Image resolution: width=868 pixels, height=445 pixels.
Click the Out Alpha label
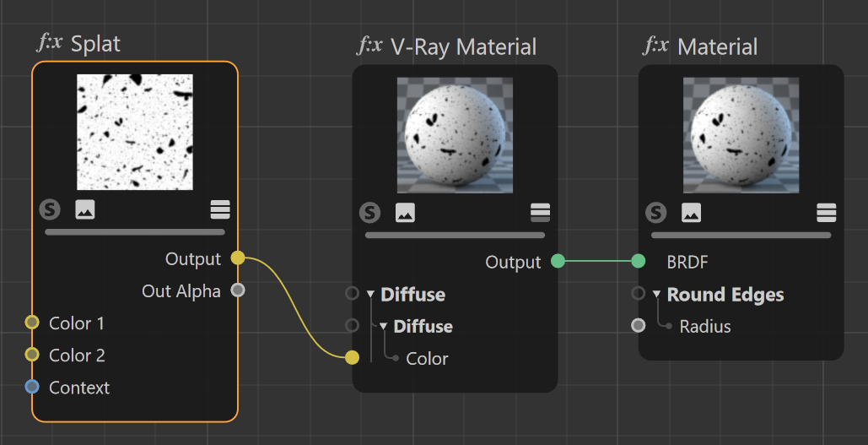pos(181,291)
